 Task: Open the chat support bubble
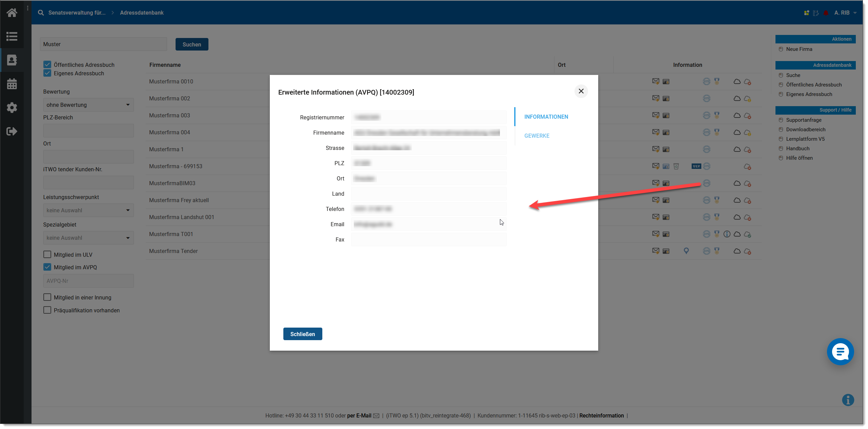pos(840,351)
